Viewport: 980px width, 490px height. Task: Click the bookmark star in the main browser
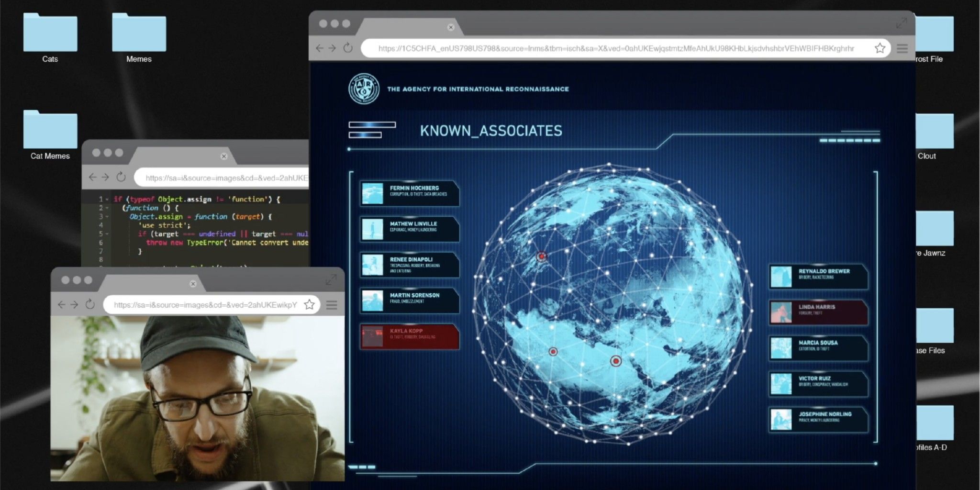click(880, 48)
